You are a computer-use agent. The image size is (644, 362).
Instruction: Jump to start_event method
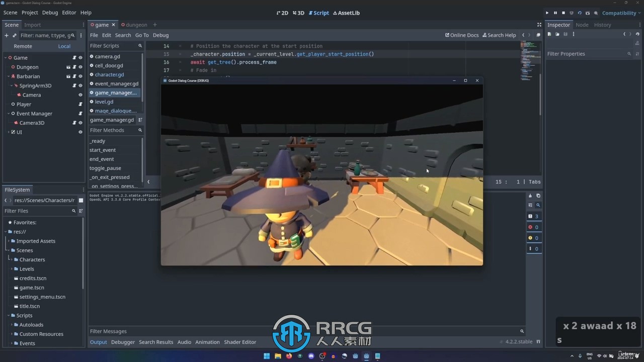[x=103, y=150]
